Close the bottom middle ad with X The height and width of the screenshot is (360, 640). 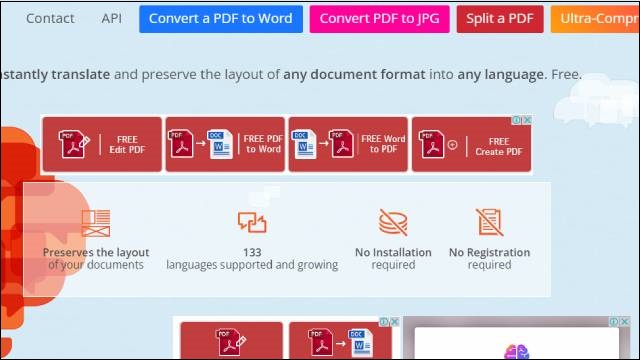pos(395,322)
